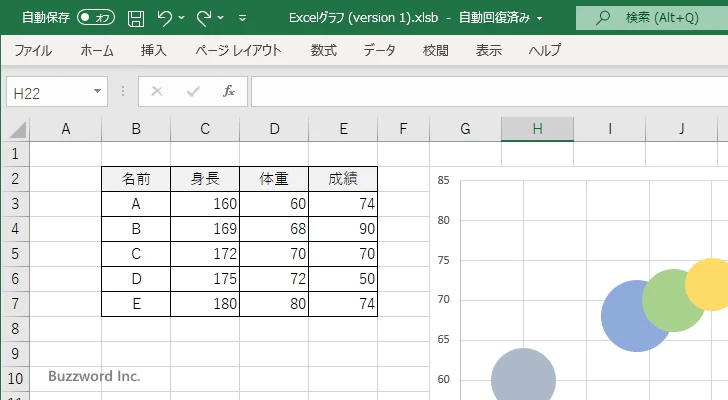
Task: Click the 体重 header cell
Action: coord(274,179)
